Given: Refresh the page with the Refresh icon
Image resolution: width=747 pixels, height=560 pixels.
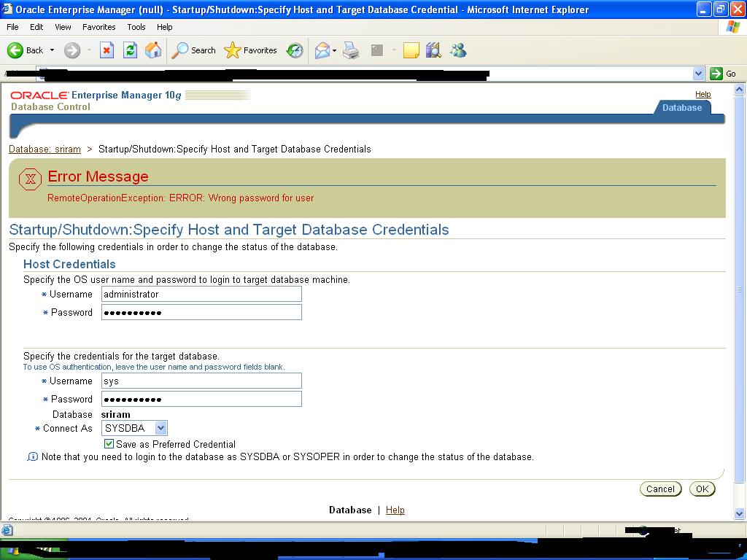Looking at the screenshot, I should [130, 50].
